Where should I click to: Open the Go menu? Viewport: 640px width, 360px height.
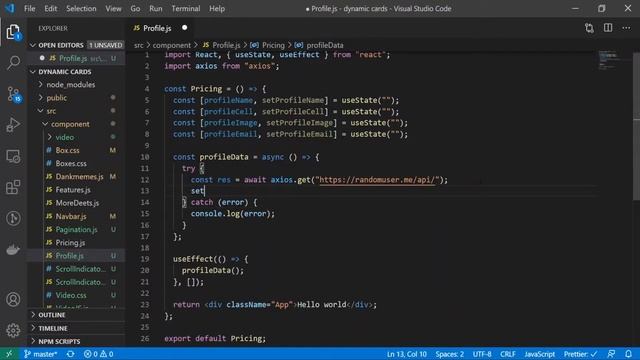point(135,9)
